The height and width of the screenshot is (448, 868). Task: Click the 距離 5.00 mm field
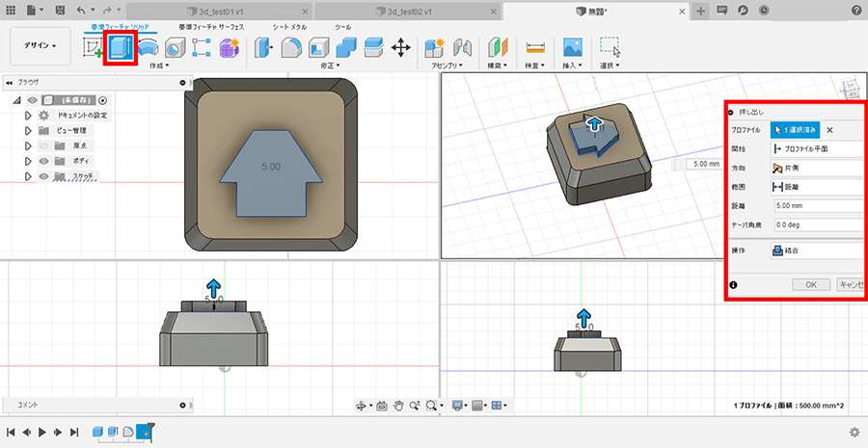tap(821, 206)
